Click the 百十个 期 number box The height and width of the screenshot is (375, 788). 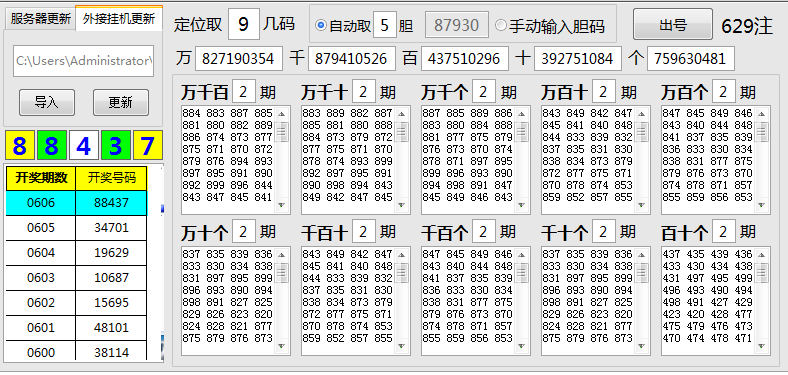coord(724,232)
